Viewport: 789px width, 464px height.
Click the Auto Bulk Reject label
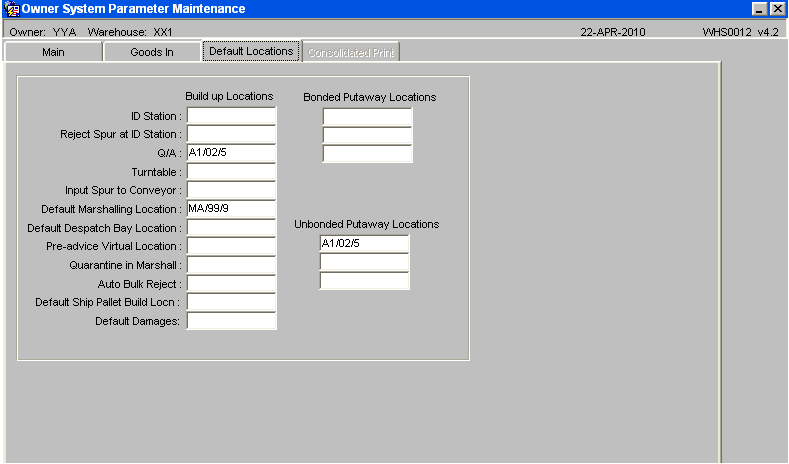(139, 284)
